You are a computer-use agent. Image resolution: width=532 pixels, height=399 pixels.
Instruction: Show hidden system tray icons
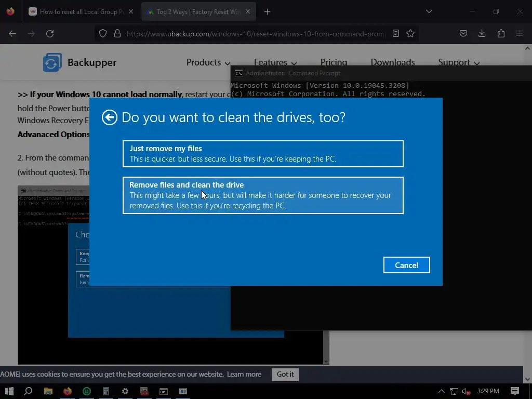(442, 391)
